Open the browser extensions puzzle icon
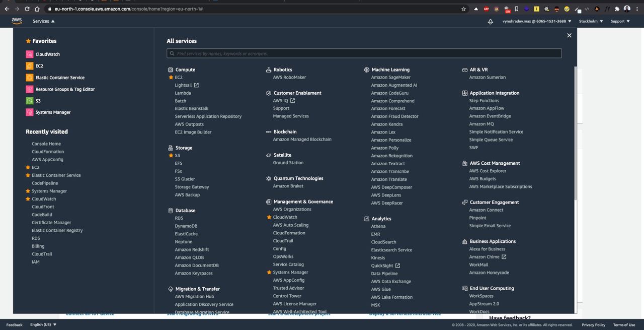This screenshot has width=644, height=330. (x=617, y=9)
